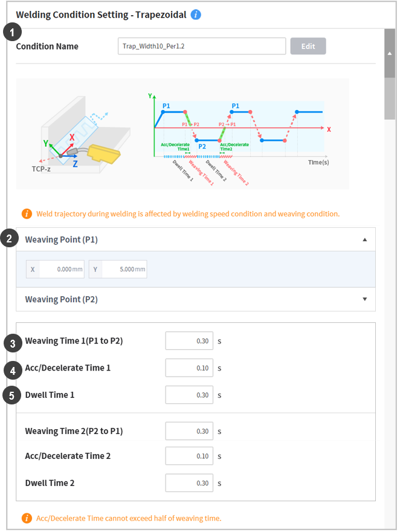Screen dimensions: 400x532
Task: Click the Weaving Time 1 value field
Action: [189, 341]
